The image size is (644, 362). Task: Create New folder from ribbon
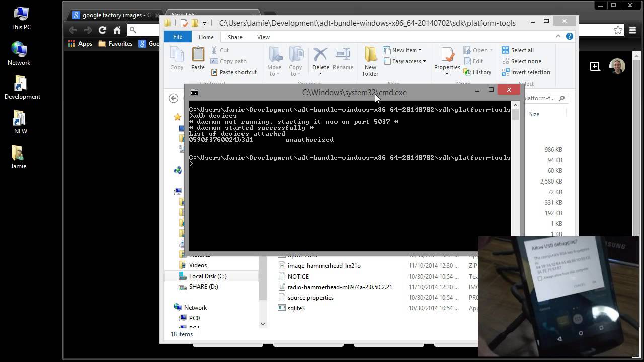coord(370,62)
